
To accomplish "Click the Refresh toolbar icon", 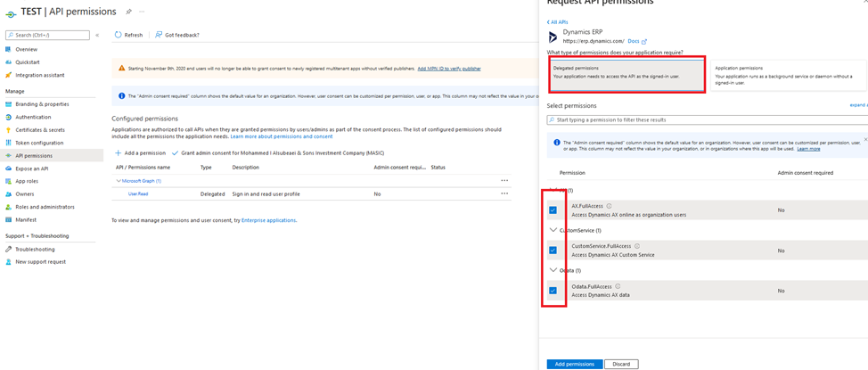I will tap(118, 35).
